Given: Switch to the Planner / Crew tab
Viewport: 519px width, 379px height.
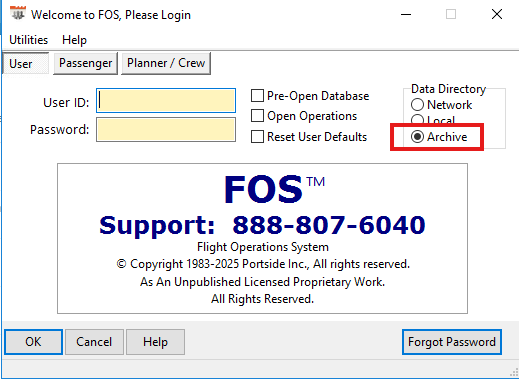Looking at the screenshot, I should click(x=166, y=63).
